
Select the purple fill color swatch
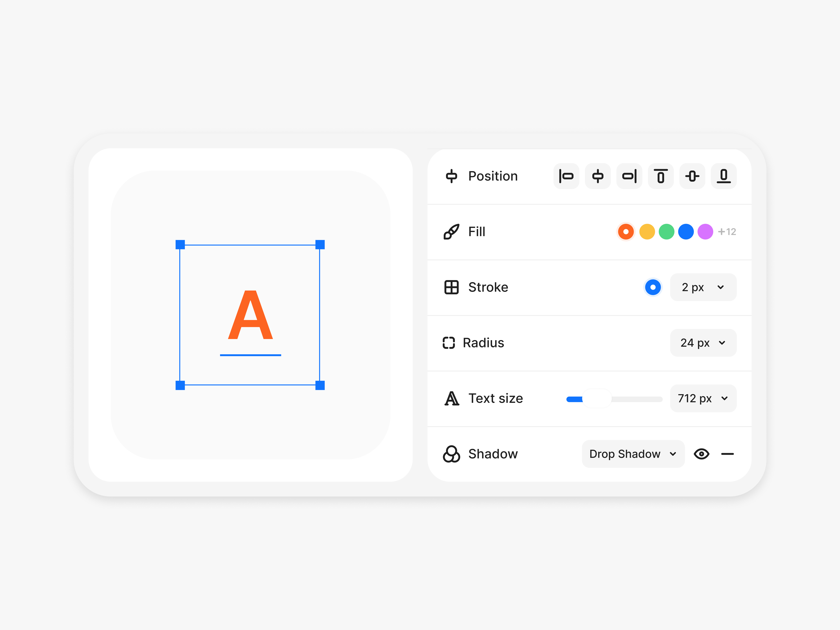[x=705, y=232]
